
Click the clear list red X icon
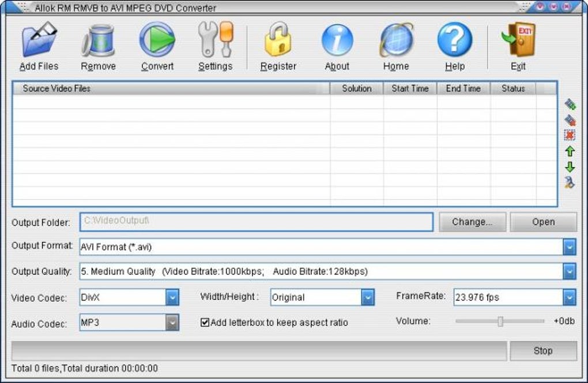tap(570, 135)
